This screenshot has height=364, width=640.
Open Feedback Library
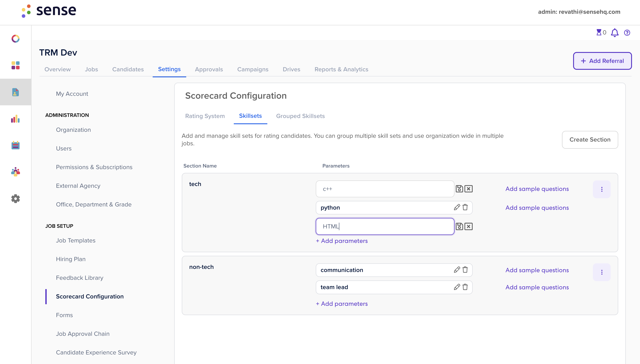tap(80, 278)
